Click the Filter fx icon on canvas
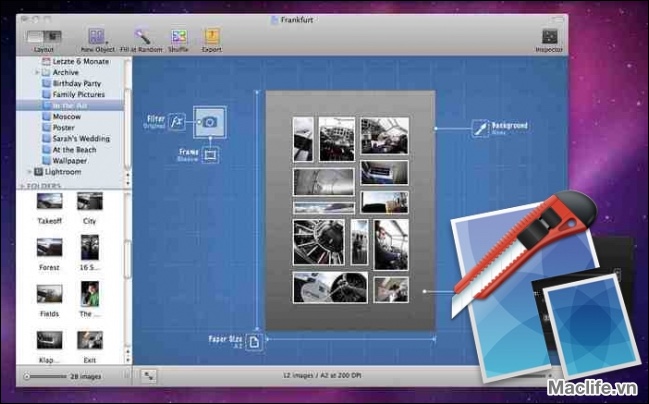 [177, 121]
